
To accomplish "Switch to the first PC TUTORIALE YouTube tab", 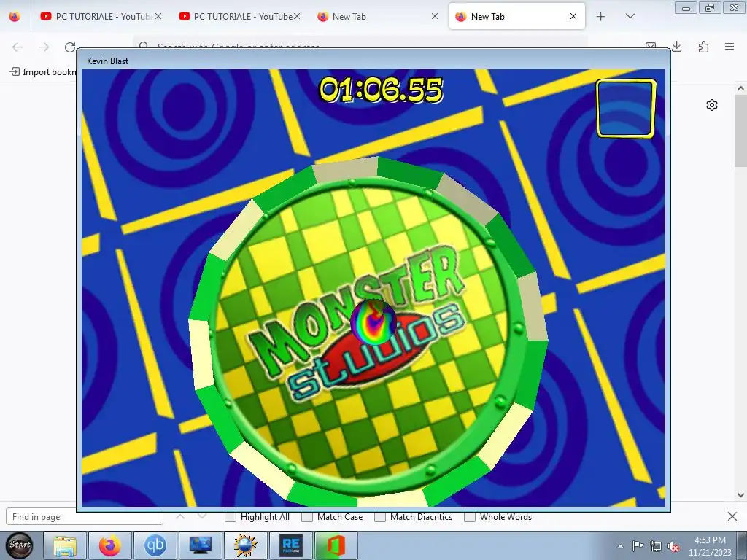I will tap(101, 17).
